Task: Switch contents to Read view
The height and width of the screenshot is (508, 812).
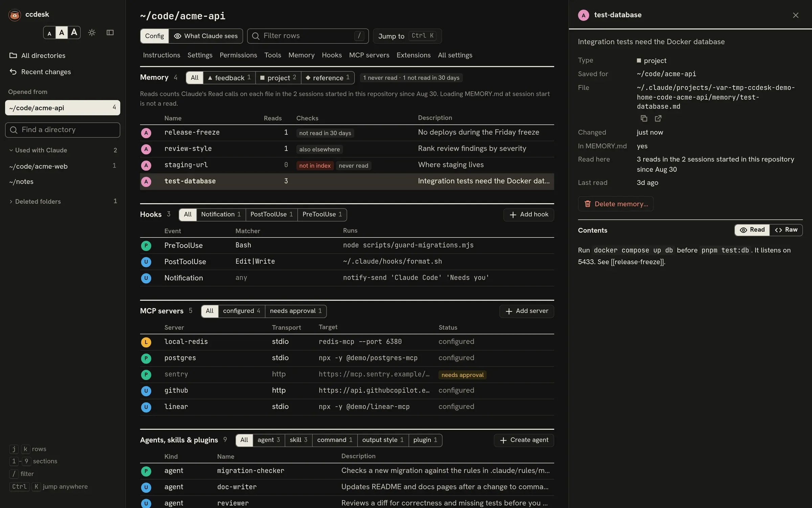Action: click(752, 230)
